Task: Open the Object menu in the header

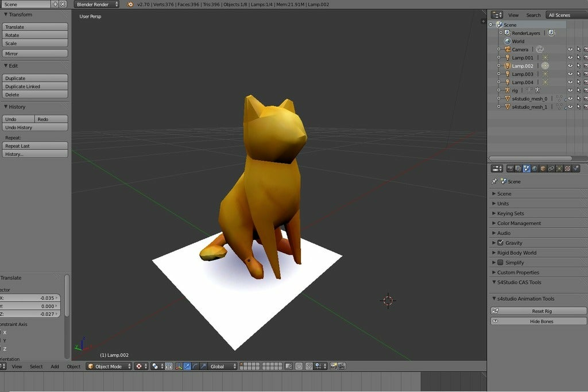Action: 73,366
